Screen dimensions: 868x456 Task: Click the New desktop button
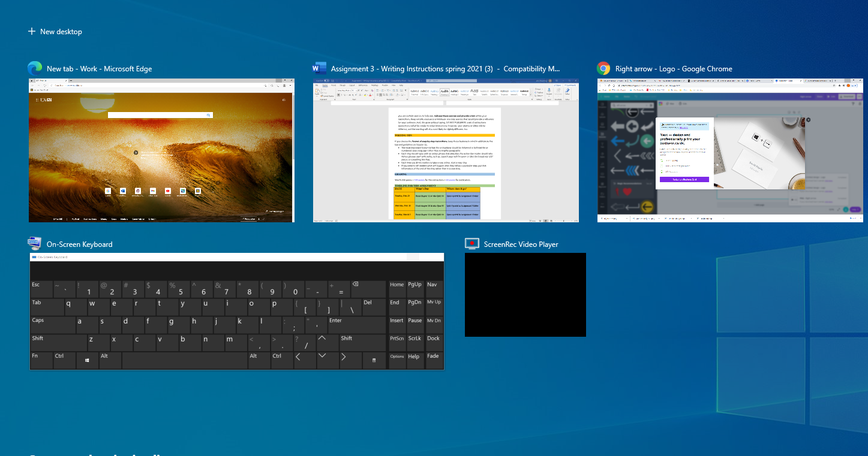coord(55,31)
